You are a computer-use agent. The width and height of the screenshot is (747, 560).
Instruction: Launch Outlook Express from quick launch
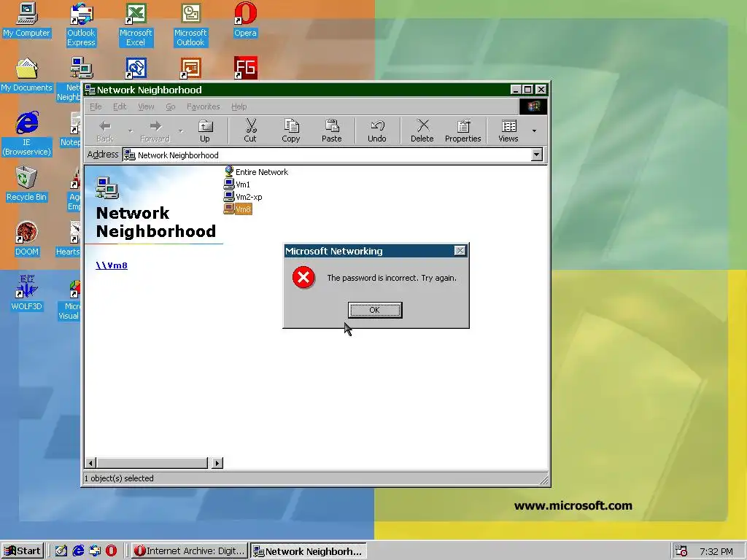(95, 551)
